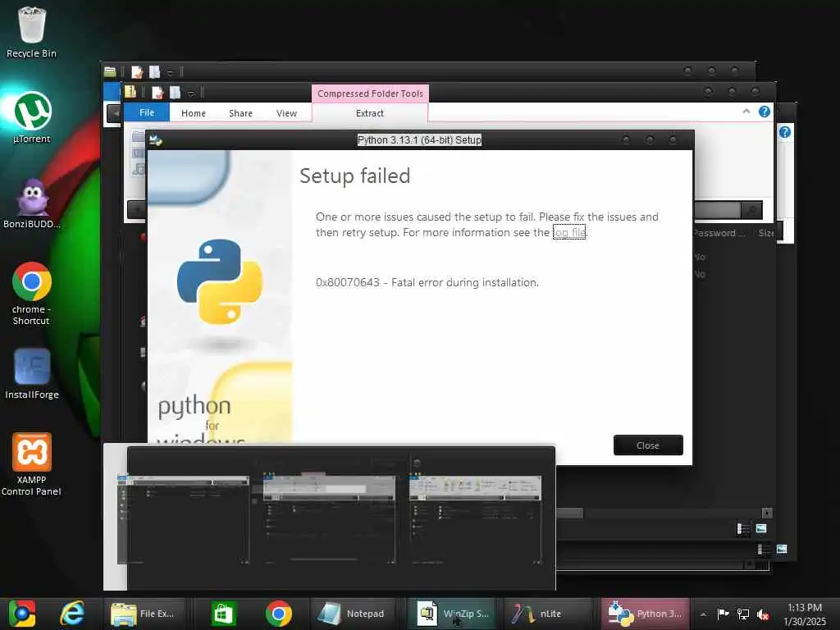The height and width of the screenshot is (630, 840).
Task: Switch to Details view in the front Explorer
Action: point(743,529)
